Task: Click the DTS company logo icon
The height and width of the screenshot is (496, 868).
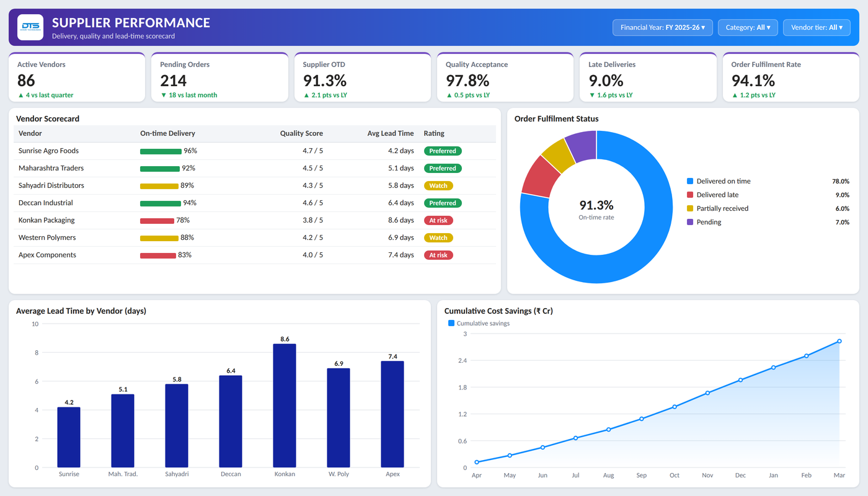Action: point(30,27)
